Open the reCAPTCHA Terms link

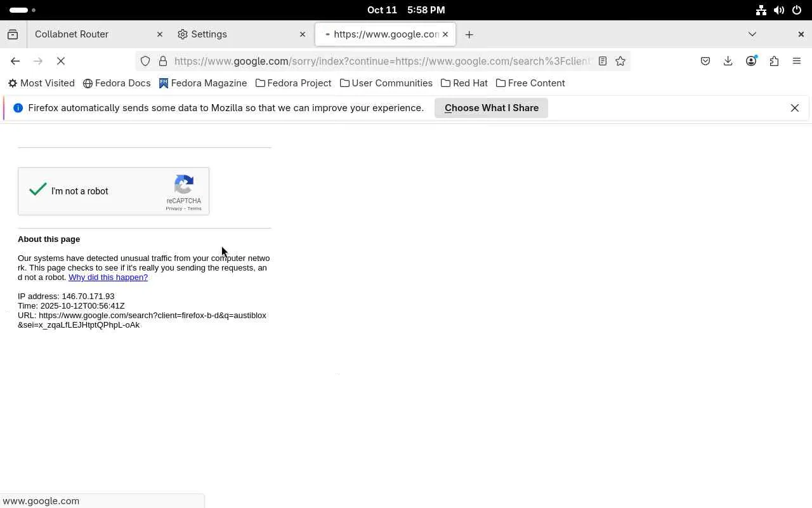pos(194,209)
